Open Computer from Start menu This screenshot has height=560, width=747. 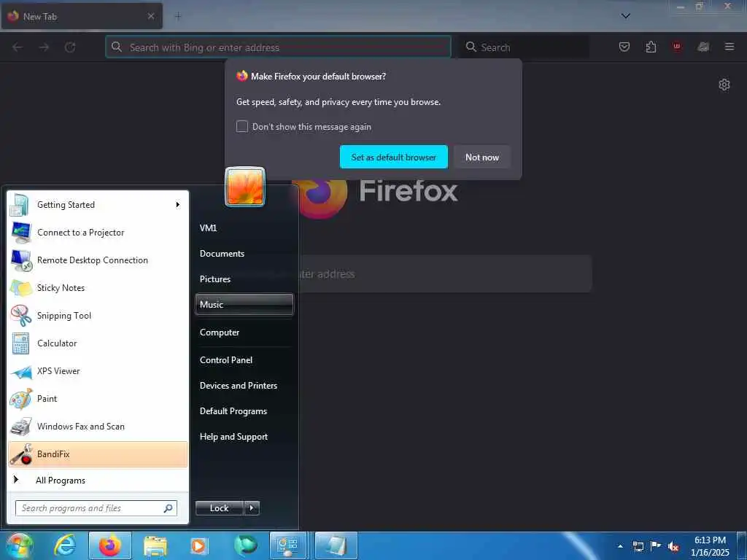point(244,332)
